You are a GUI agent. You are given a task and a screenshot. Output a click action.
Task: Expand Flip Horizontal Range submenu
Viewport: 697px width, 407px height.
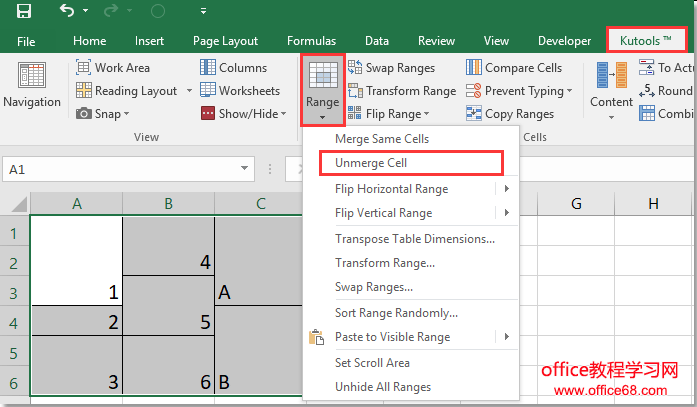coord(506,189)
